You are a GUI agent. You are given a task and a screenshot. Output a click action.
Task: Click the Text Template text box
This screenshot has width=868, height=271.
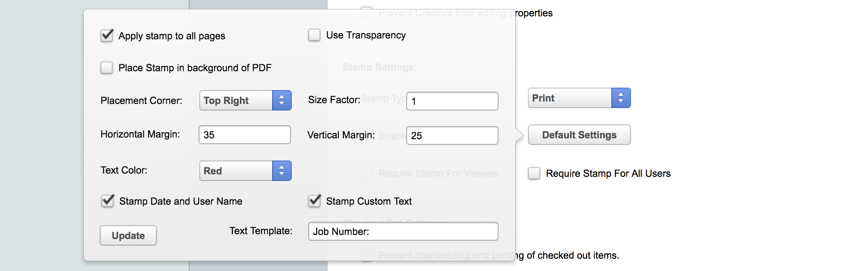coord(403,231)
